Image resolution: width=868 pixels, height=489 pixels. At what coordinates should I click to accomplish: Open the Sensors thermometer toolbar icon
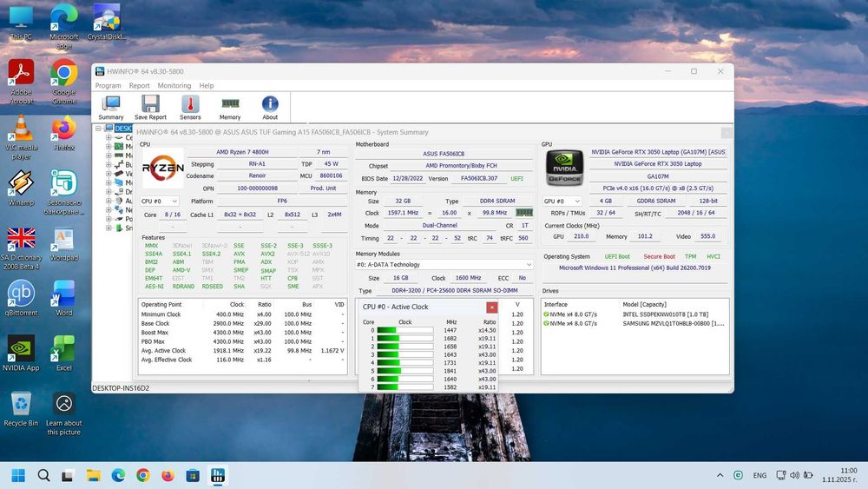(190, 108)
